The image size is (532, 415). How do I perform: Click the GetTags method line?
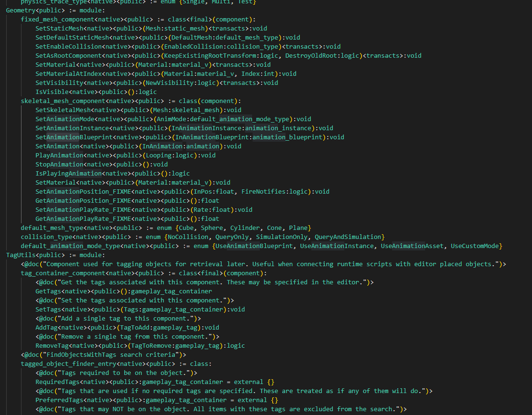pos(124,291)
